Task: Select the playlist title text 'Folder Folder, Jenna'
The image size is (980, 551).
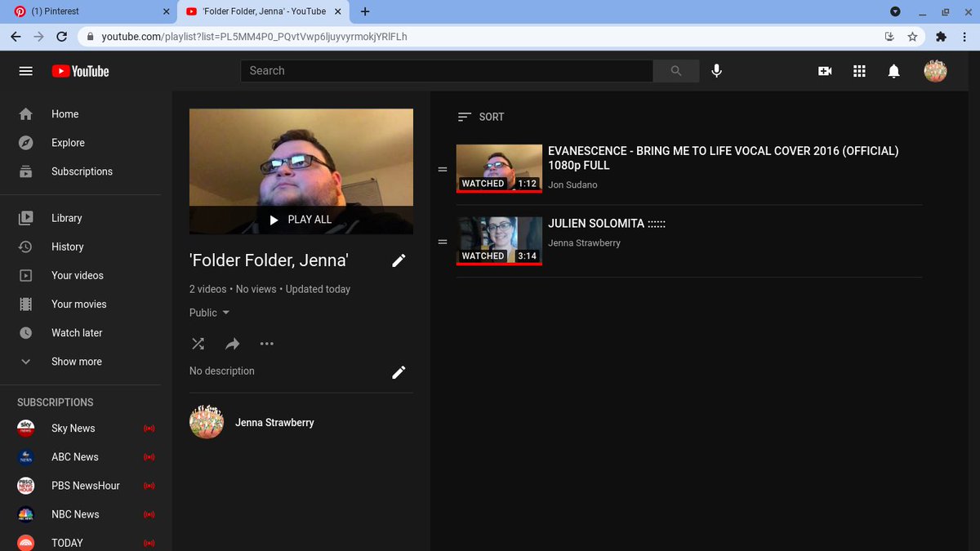Action: [269, 260]
